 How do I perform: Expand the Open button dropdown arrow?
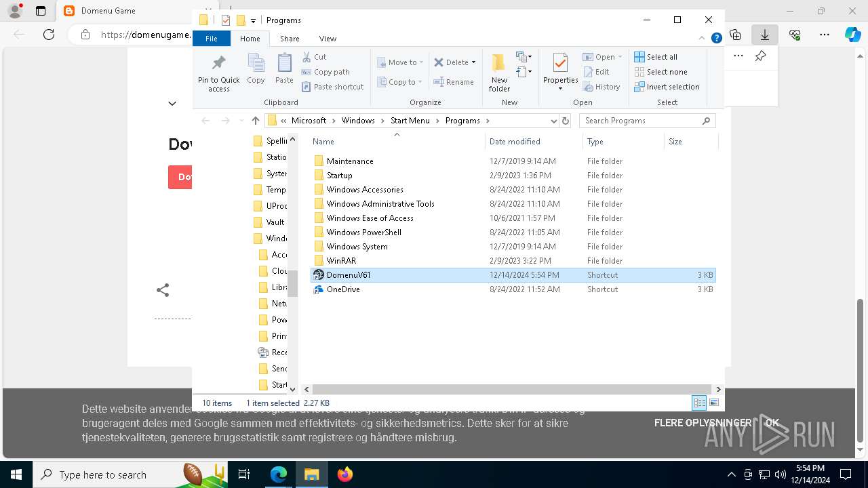coord(620,57)
